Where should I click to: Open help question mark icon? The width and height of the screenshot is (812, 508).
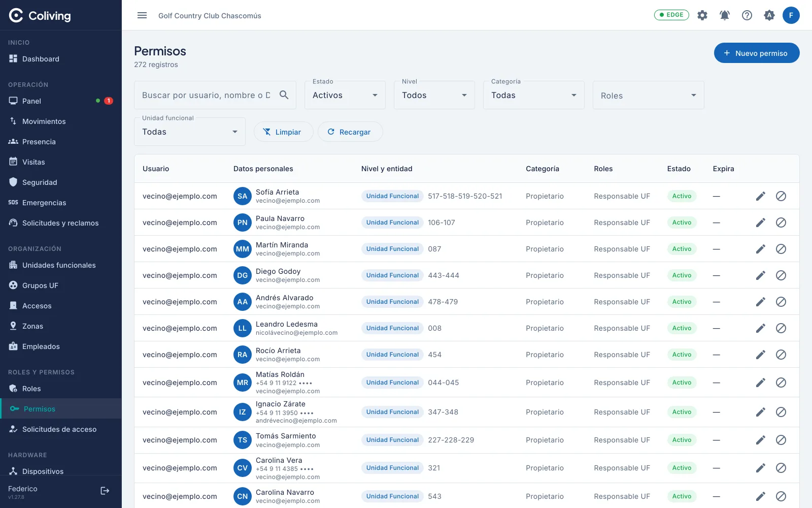(x=747, y=15)
